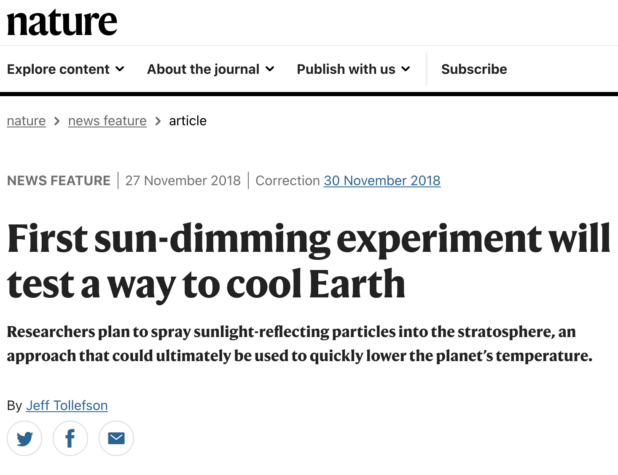Go to the news feature breadcrumb link
The image size is (618, 475).
coord(107,121)
